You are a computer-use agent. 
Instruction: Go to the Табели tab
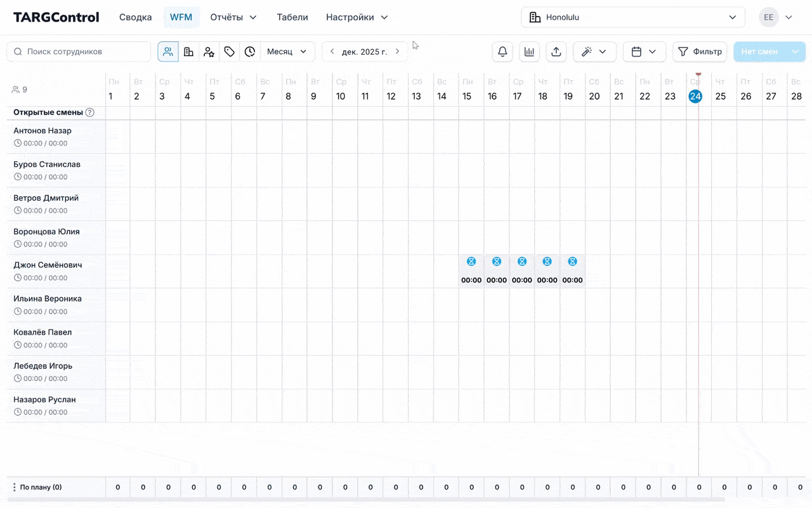[x=292, y=17]
